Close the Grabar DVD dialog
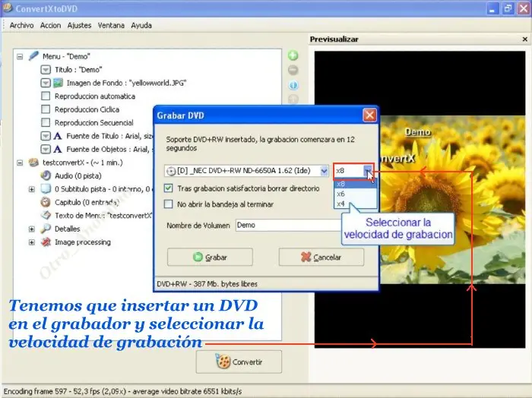 point(369,115)
